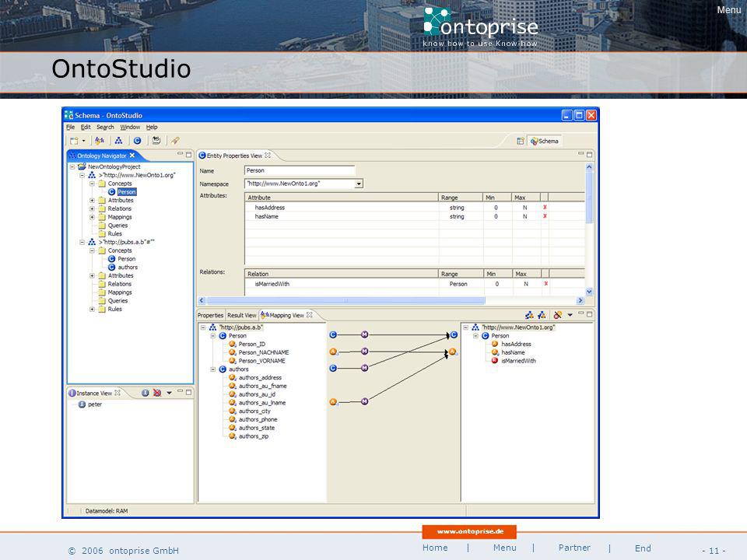This screenshot has height=560, width=747.
Task: Select Person_NACHNAME in mapping source tree
Action: [264, 352]
